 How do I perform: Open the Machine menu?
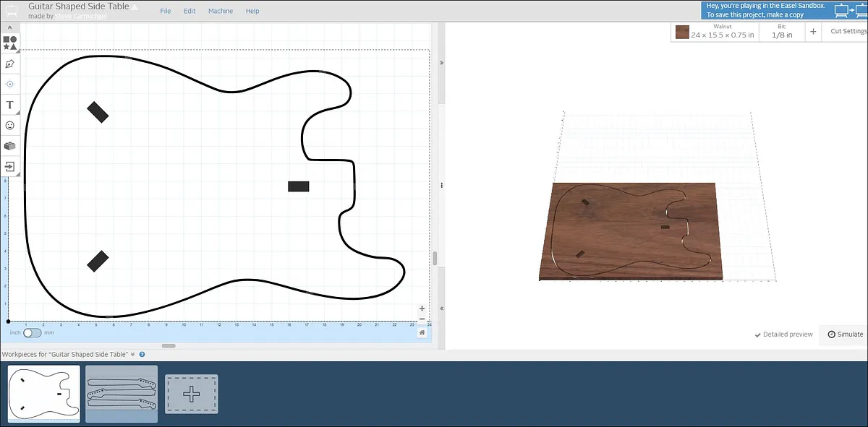click(221, 11)
